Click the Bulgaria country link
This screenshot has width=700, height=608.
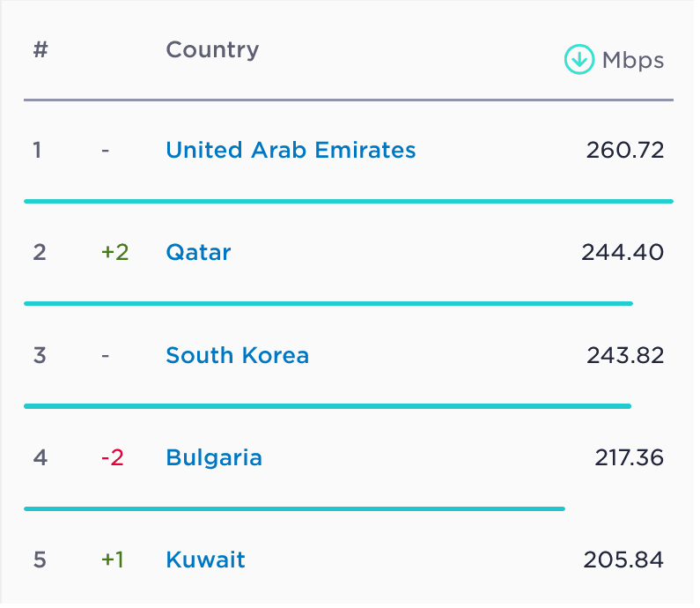[x=214, y=458]
